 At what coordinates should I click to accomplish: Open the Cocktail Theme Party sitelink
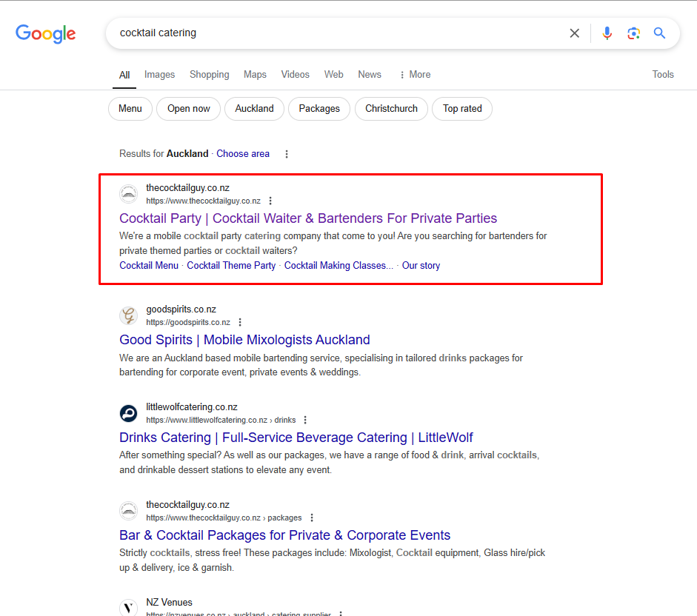[231, 265]
